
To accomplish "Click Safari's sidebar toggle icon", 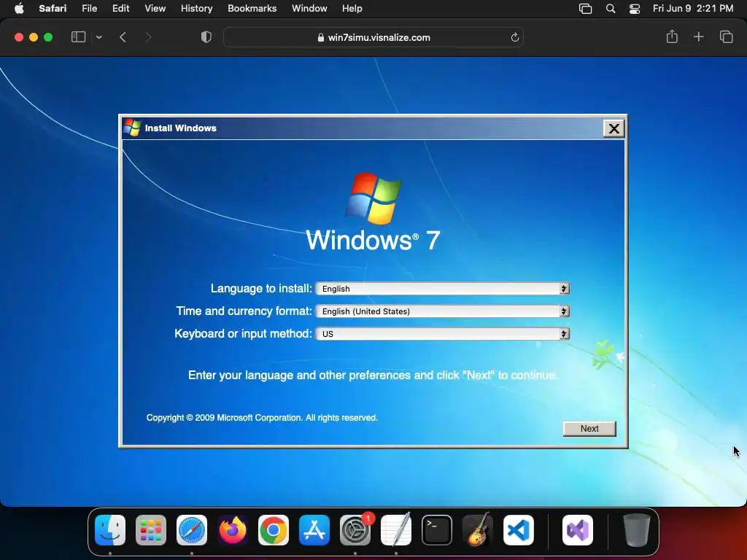I will 78,37.
